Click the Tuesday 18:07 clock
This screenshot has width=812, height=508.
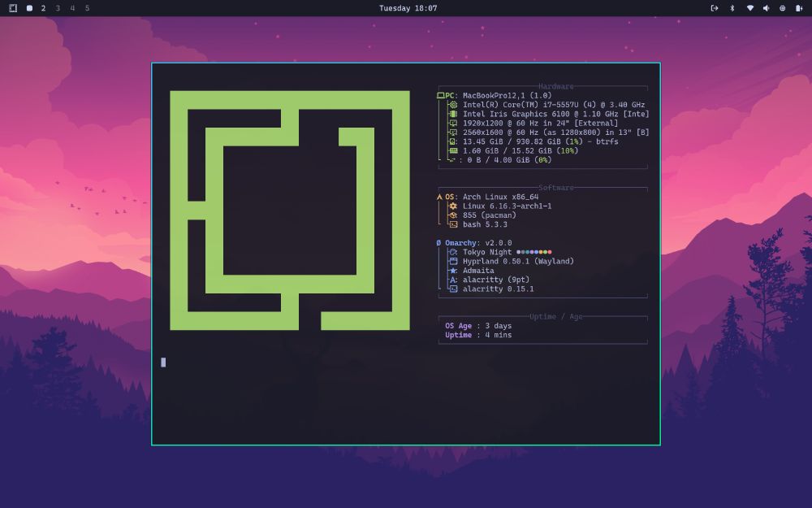coord(408,8)
